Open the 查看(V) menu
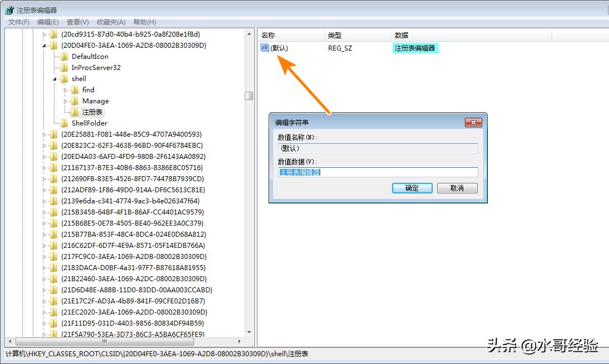This screenshot has height=364, width=609. tap(76, 22)
